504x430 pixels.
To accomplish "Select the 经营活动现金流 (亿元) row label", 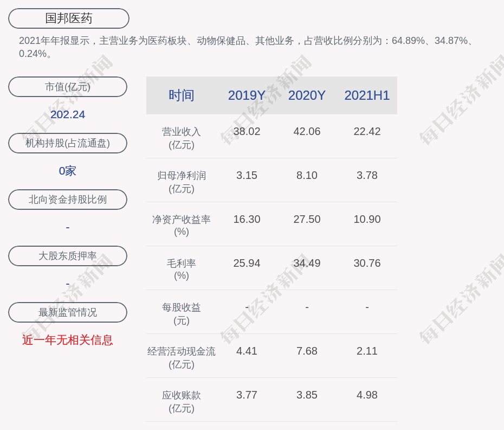I will click(x=182, y=358).
